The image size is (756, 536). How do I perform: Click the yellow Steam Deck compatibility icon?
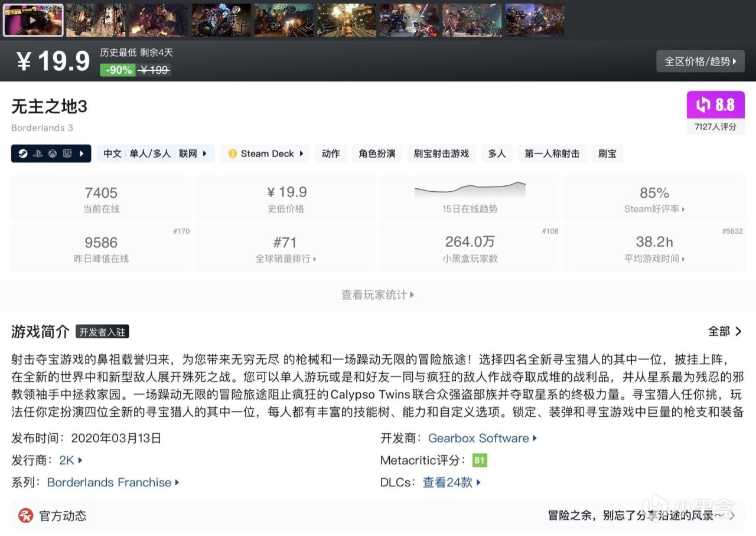point(233,153)
